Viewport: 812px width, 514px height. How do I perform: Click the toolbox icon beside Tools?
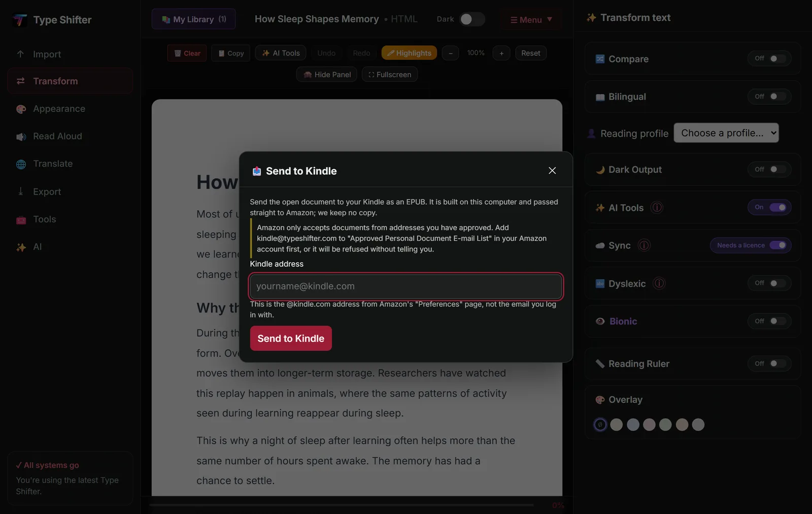pyautogui.click(x=21, y=220)
